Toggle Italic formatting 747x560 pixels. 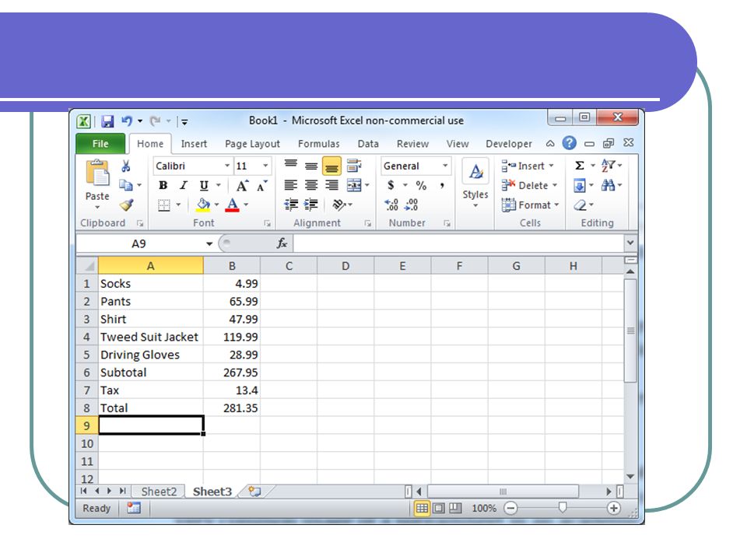point(184,185)
